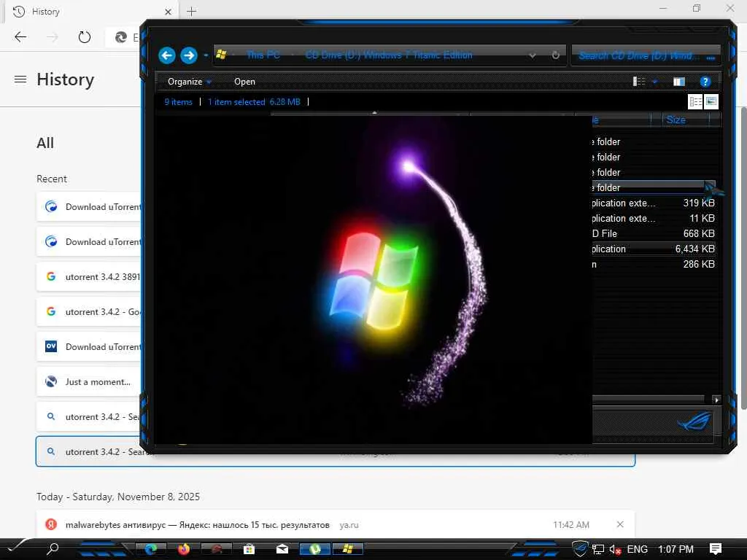Launch Firefox from the taskbar
The width and height of the screenshot is (747, 560).
point(183,549)
